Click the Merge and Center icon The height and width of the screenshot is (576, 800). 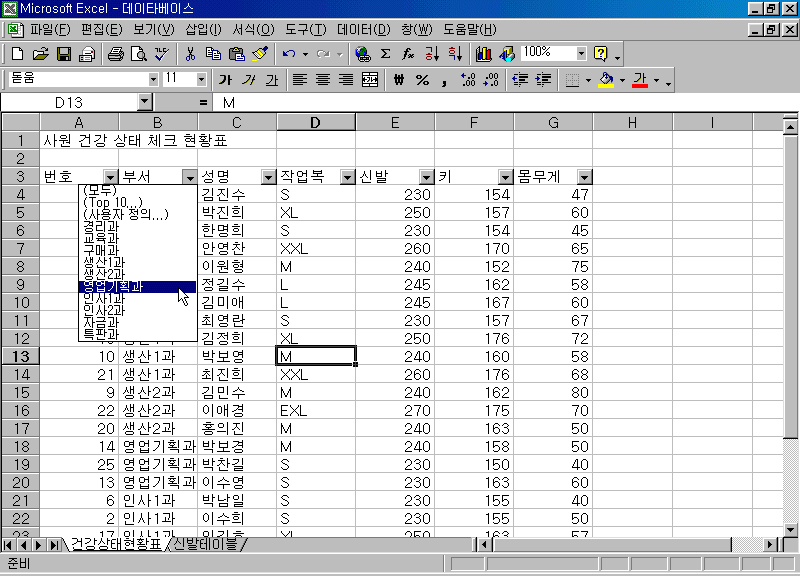coord(370,80)
